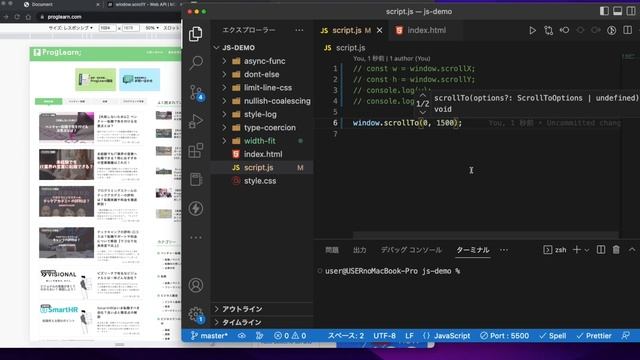Image resolution: width=640 pixels, height=360 pixels.
Task: Expand the タイムライン section
Action: [x=262, y=322]
